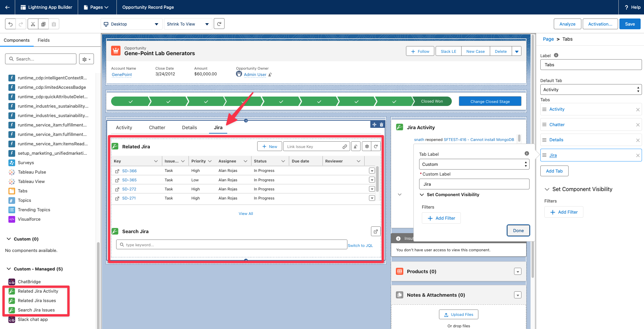The width and height of the screenshot is (644, 329).
Task: Click Done in the tab popover
Action: [518, 230]
